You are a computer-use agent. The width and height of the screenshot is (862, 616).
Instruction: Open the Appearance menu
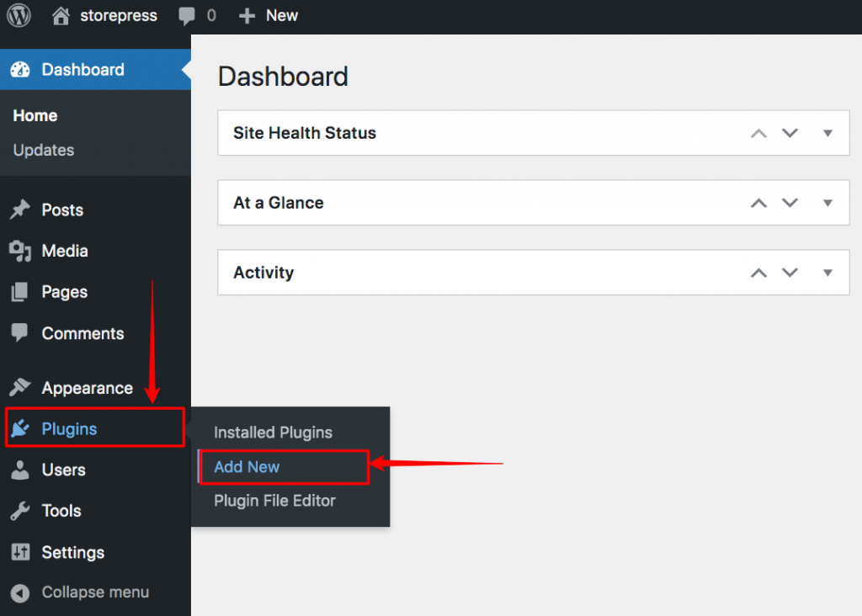(88, 388)
